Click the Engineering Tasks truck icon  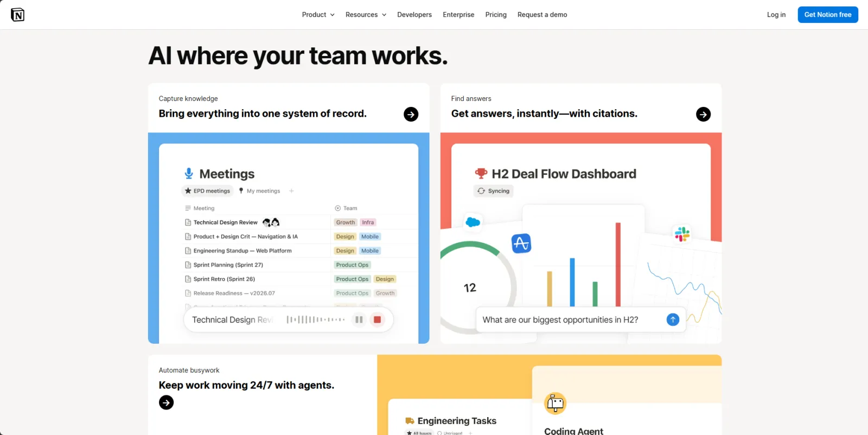pyautogui.click(x=410, y=421)
